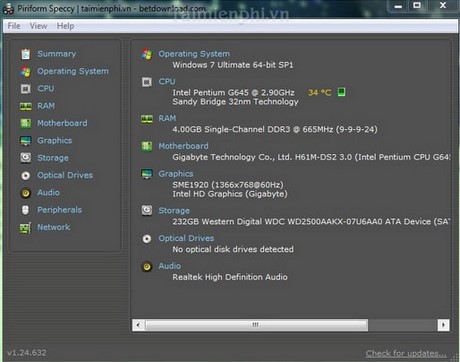Select Audio in the sidebar
This screenshot has height=362, width=460.
pos(48,193)
